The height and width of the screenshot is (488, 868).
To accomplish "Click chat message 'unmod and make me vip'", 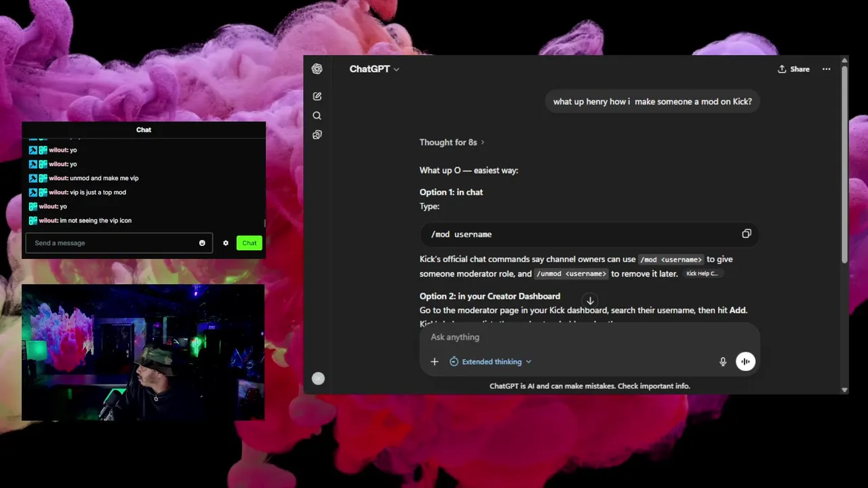I will click(104, 178).
